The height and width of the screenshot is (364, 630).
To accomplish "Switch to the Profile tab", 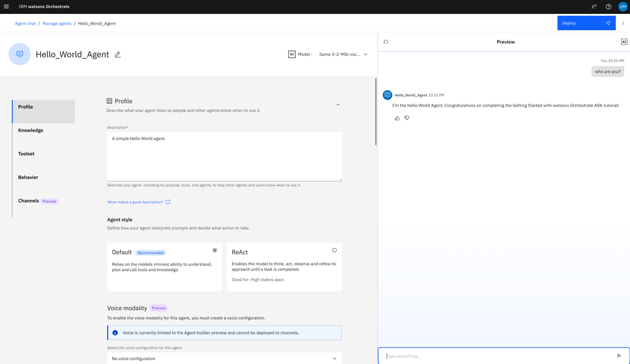I will [x=43, y=111].
